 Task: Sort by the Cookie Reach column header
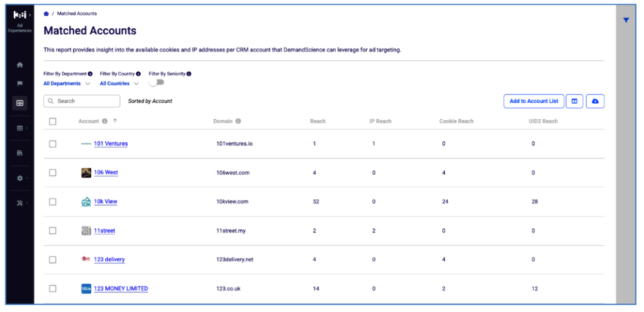point(456,121)
